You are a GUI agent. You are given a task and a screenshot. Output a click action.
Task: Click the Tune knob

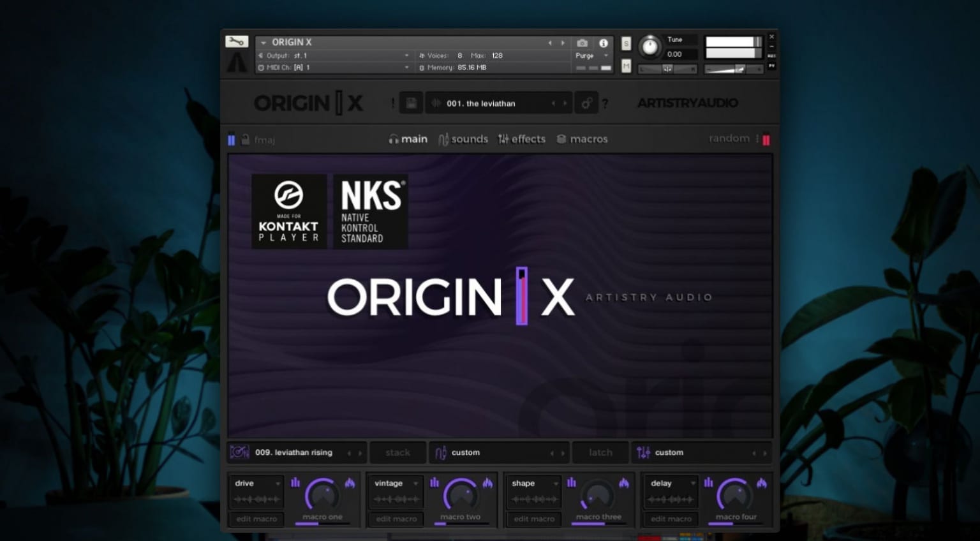click(x=650, y=47)
